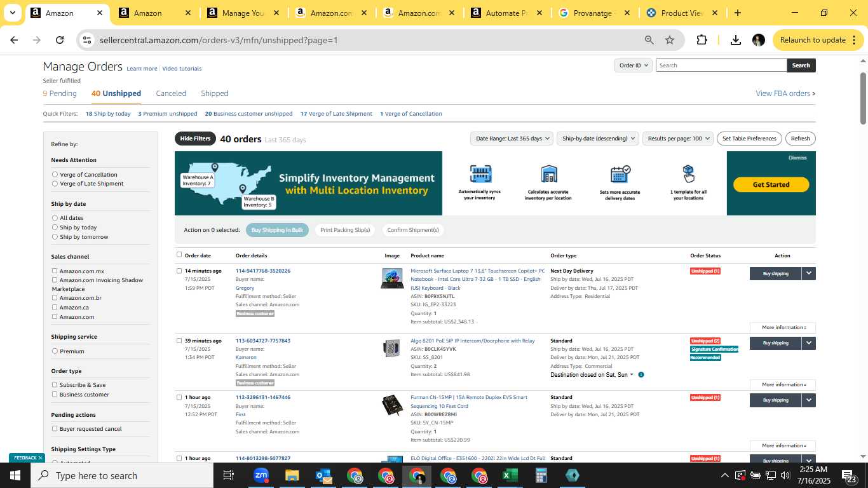
Task: Switch to the Pending orders tab
Action: [60, 93]
